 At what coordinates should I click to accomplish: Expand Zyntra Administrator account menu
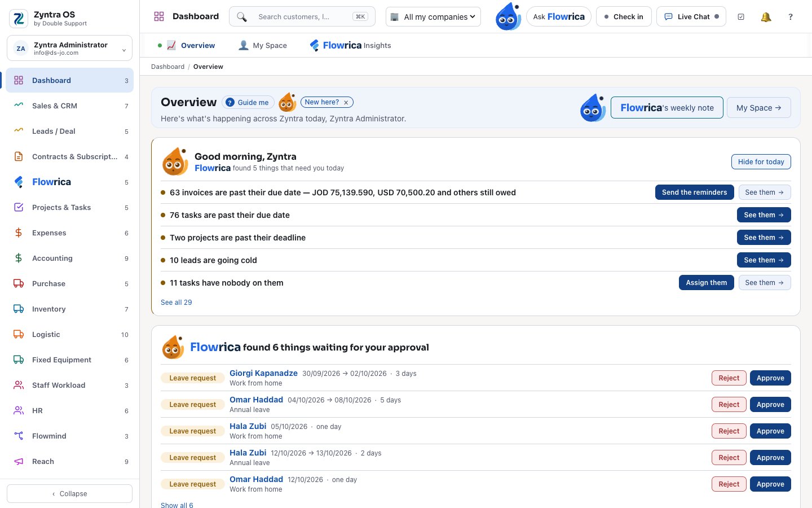coord(70,48)
